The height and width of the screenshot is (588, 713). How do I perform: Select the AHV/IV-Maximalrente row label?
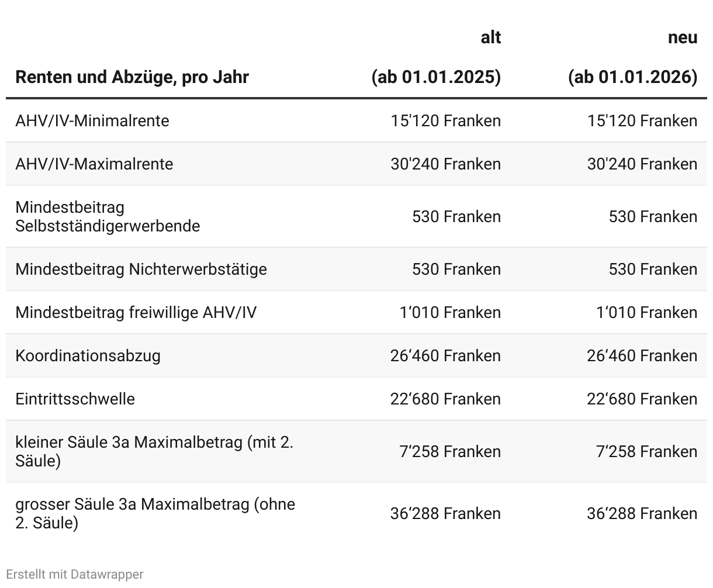click(94, 164)
